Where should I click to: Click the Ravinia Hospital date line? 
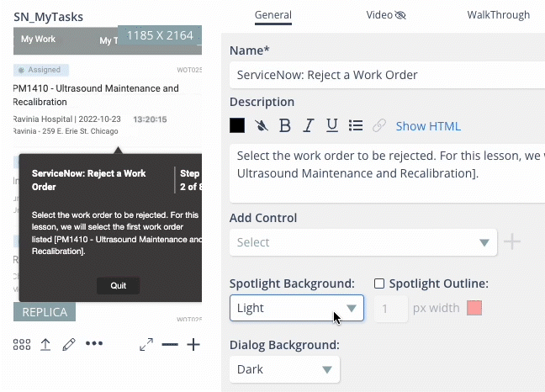tap(66, 119)
